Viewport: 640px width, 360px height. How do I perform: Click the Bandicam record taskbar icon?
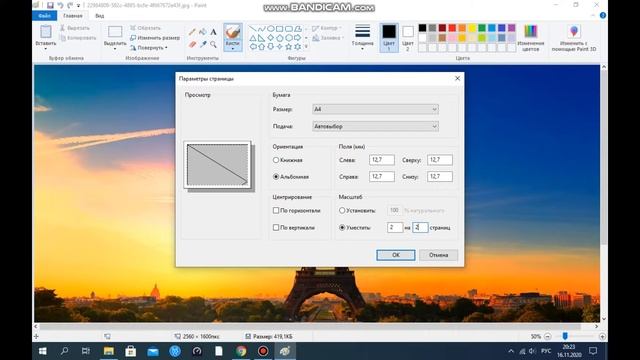pyautogui.click(x=263, y=351)
